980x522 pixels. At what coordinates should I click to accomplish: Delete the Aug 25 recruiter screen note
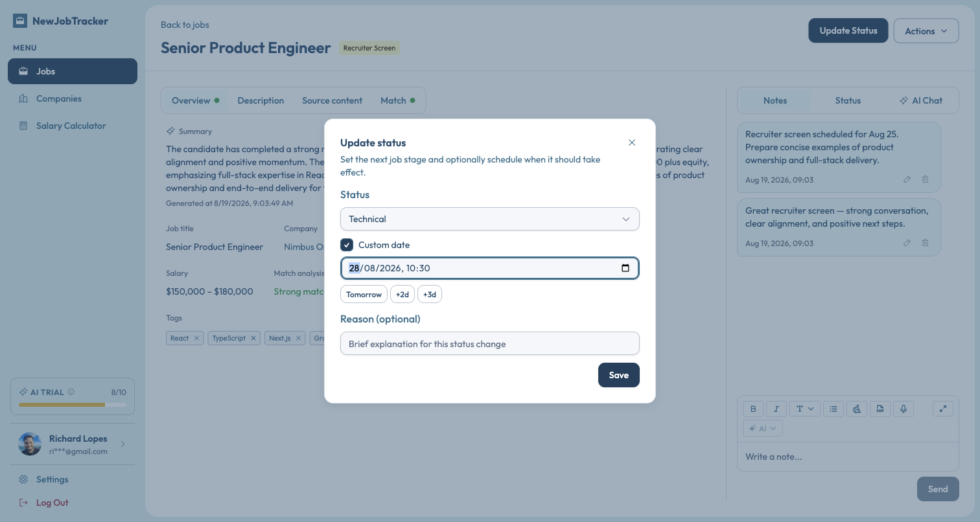coord(926,179)
